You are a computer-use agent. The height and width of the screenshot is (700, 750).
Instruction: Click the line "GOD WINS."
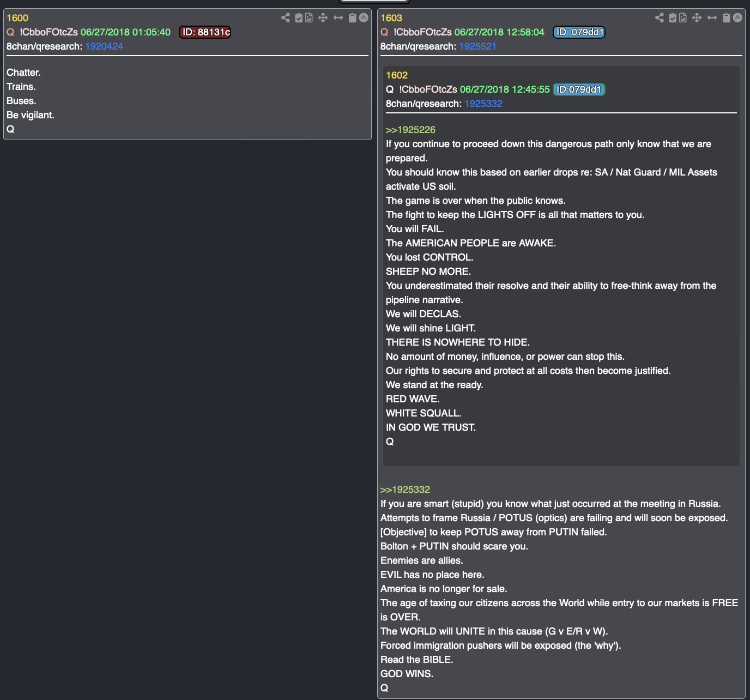pos(407,674)
